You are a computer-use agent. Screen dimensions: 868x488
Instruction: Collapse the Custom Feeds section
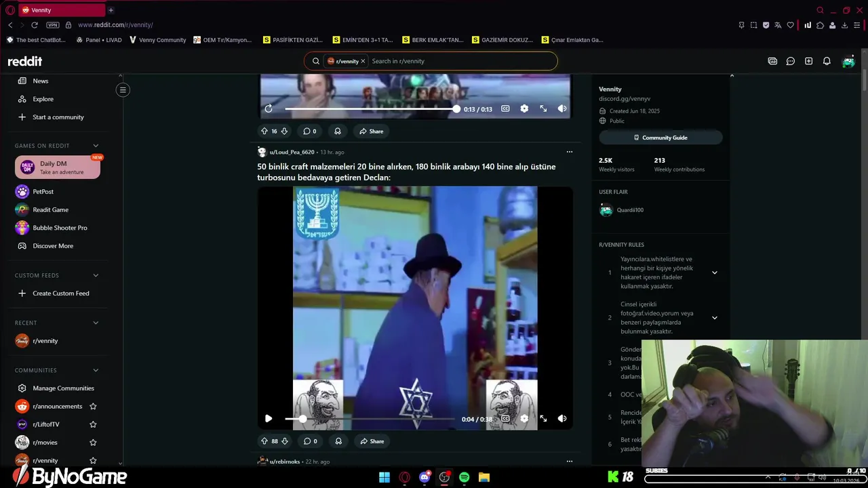[x=96, y=275]
